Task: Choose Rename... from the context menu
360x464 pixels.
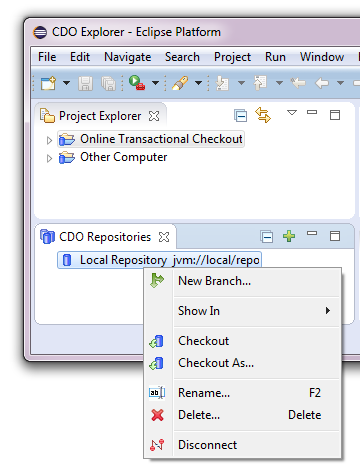Action: (242, 393)
